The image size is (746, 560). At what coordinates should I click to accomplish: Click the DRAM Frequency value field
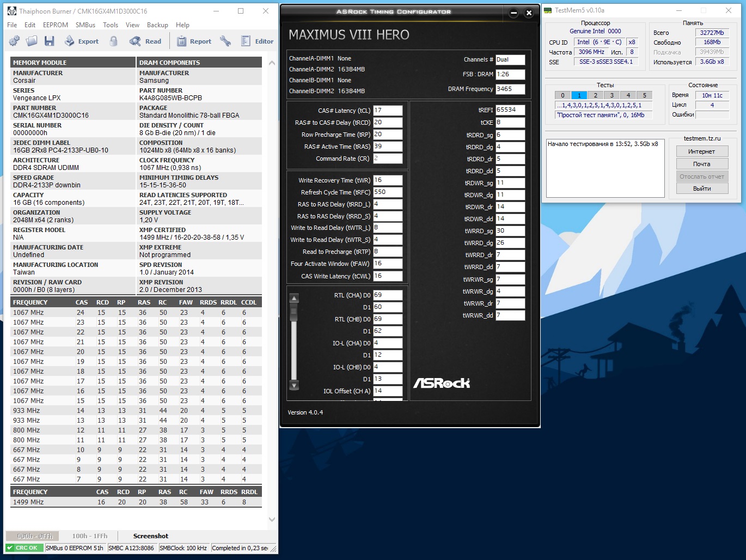[510, 89]
